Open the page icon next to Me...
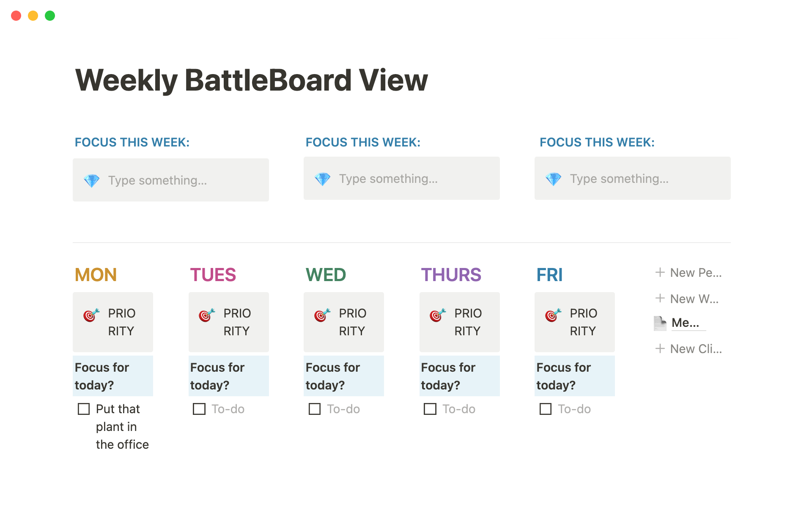The image size is (812, 508). coord(660,323)
